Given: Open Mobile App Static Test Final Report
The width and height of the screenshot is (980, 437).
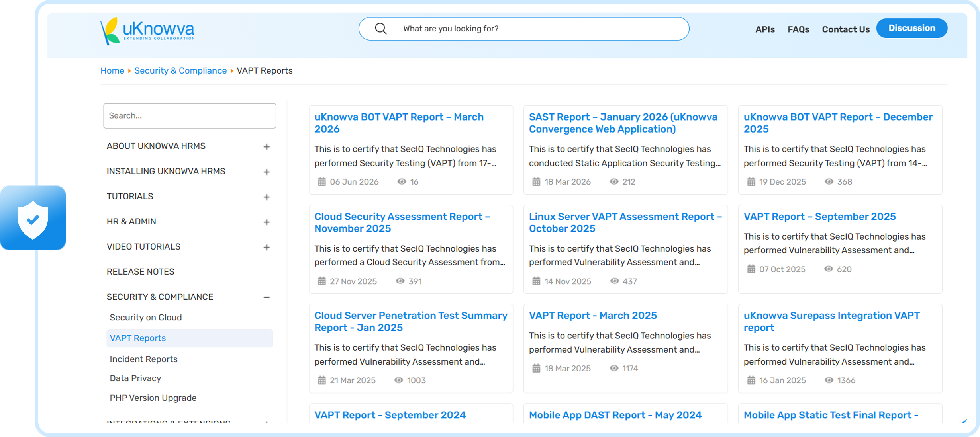Looking at the screenshot, I should [831, 415].
